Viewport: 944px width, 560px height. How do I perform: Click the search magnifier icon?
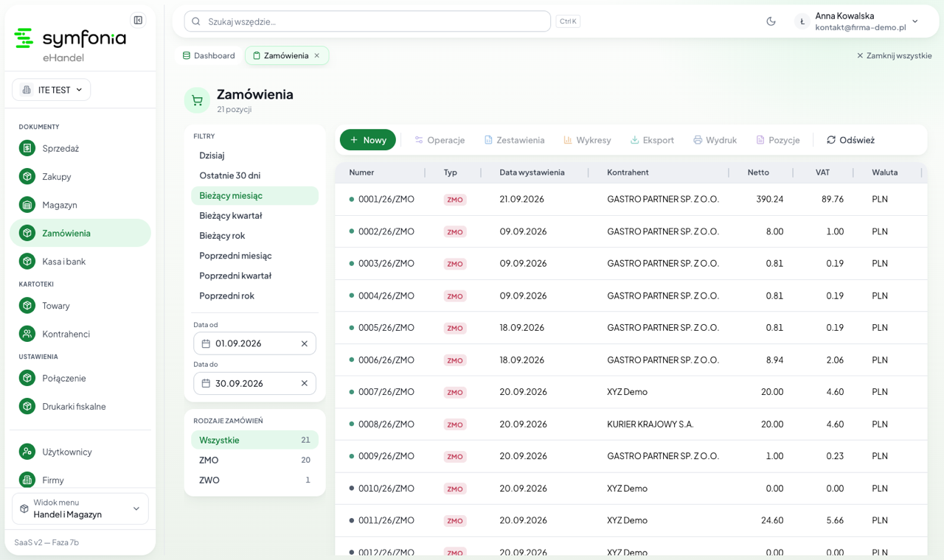(x=196, y=21)
